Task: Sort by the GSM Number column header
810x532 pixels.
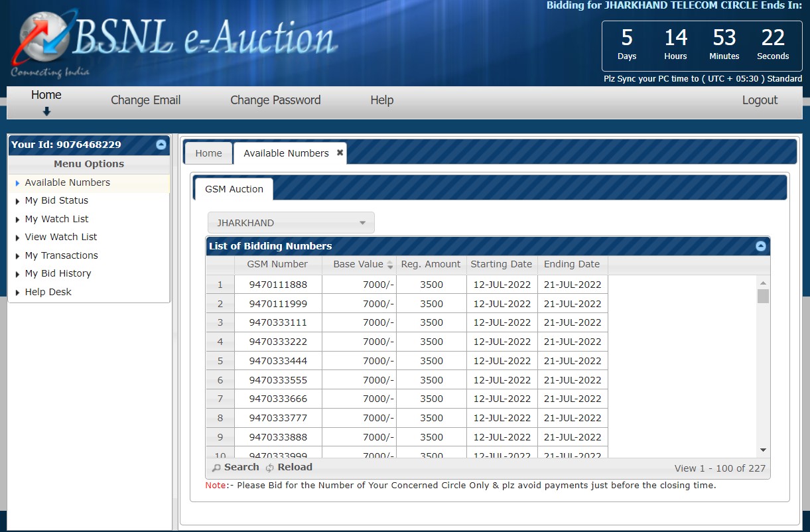Action: [278, 265]
